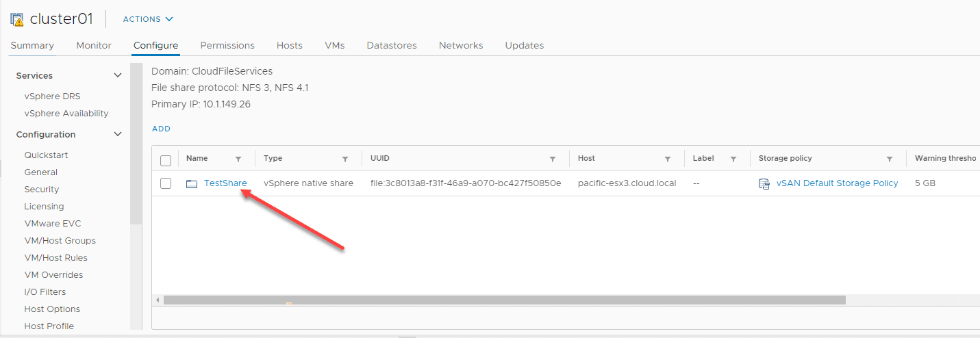Open vSphere DRS settings
This screenshot has height=338, width=980.
[x=52, y=96]
